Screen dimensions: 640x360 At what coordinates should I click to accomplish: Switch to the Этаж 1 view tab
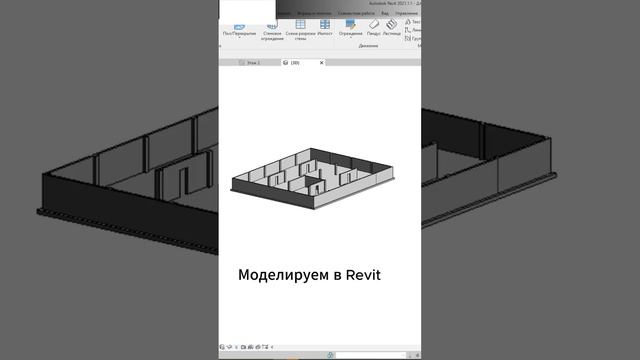pos(250,62)
